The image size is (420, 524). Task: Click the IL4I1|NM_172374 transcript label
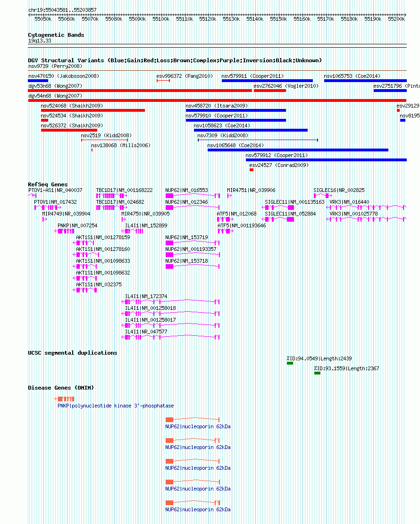point(146,296)
